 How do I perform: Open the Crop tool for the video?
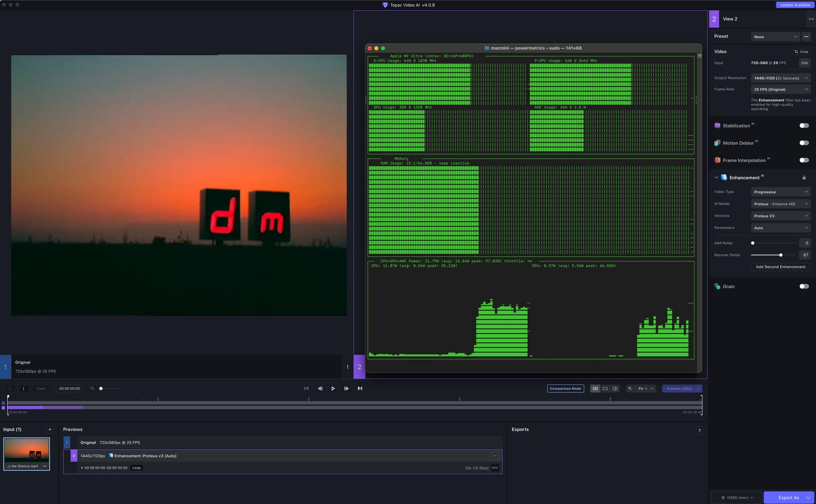[801, 51]
